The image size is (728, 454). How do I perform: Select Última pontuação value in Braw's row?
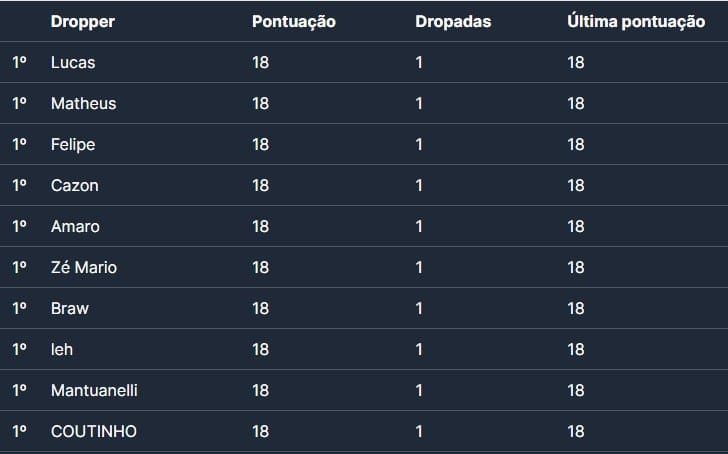576,309
